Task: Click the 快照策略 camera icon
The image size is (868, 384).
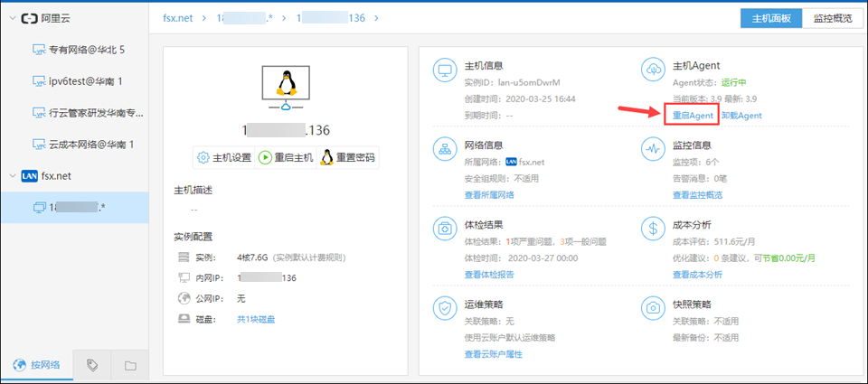Action: (x=653, y=308)
